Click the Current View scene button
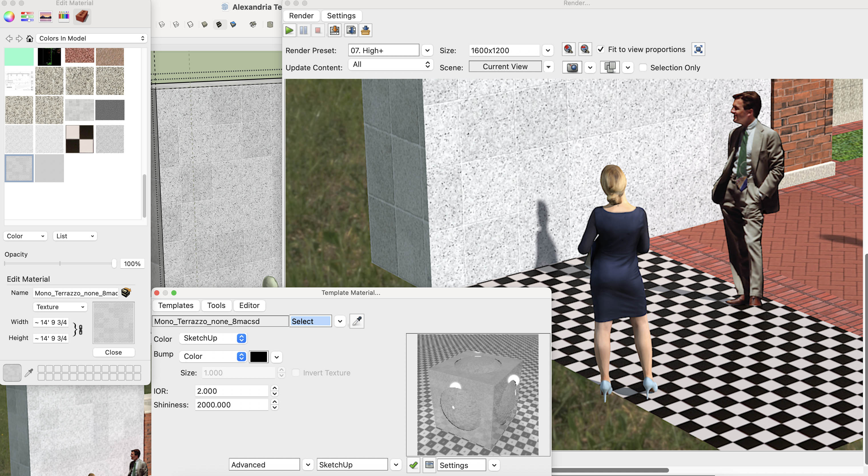This screenshot has height=476, width=868. click(505, 67)
